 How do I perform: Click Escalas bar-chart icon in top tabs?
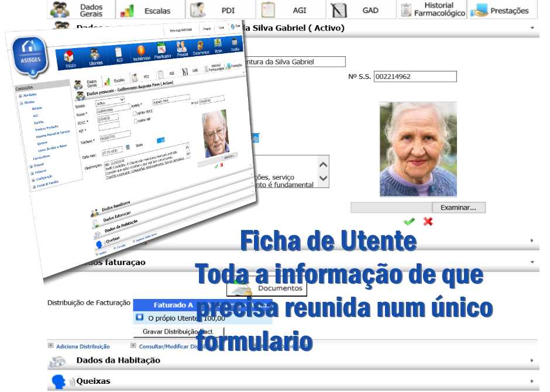127,11
